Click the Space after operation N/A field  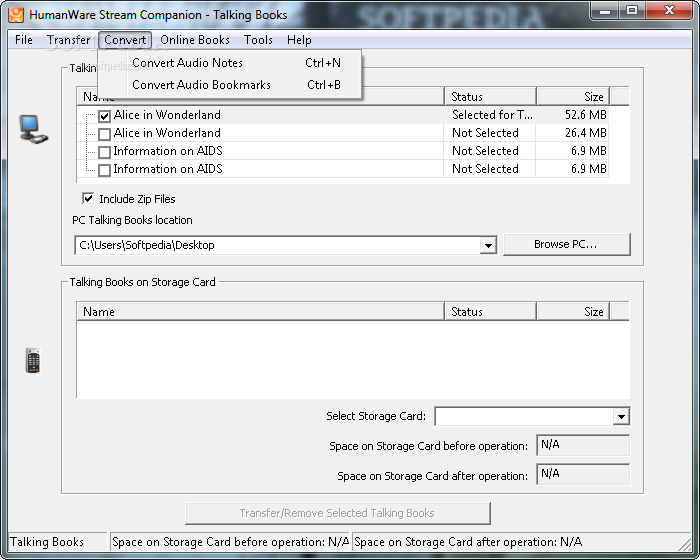point(583,474)
